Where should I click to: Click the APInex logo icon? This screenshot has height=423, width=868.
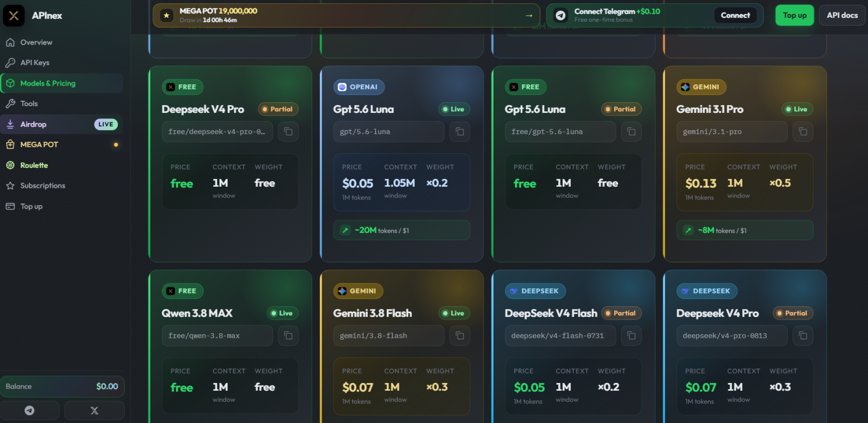(14, 16)
